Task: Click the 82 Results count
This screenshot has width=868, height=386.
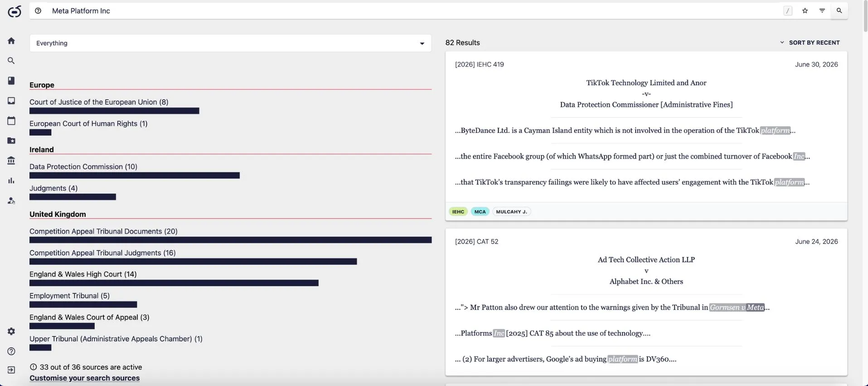Action: tap(462, 43)
